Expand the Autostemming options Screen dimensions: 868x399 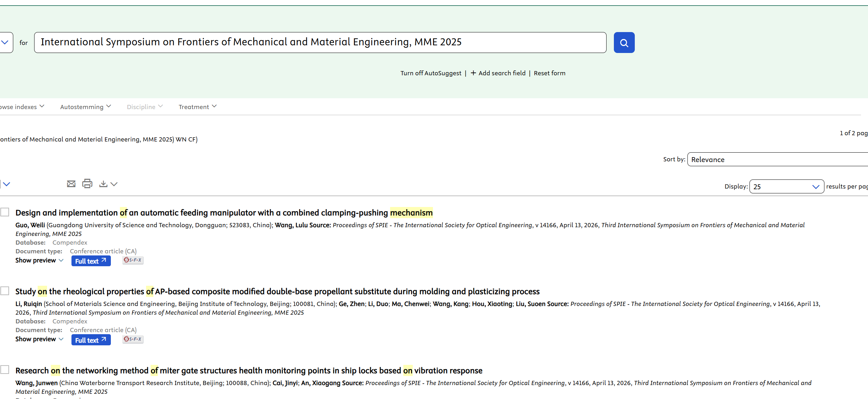tap(85, 107)
